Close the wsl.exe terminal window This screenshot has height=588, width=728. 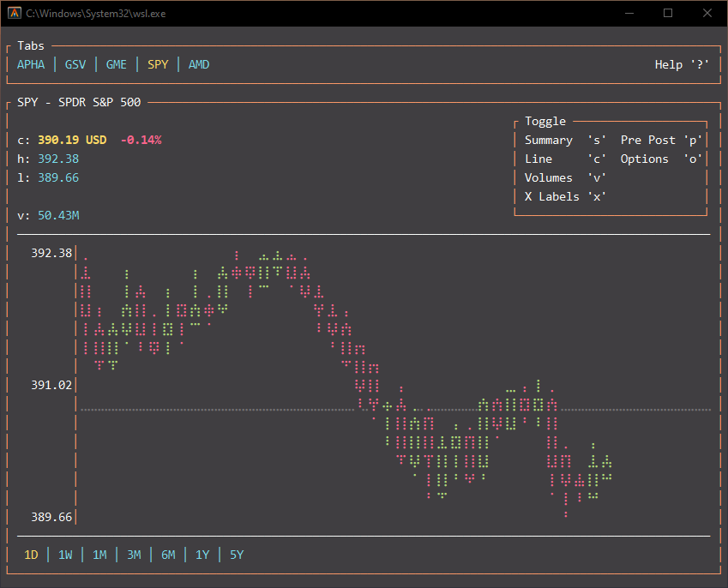[707, 13]
